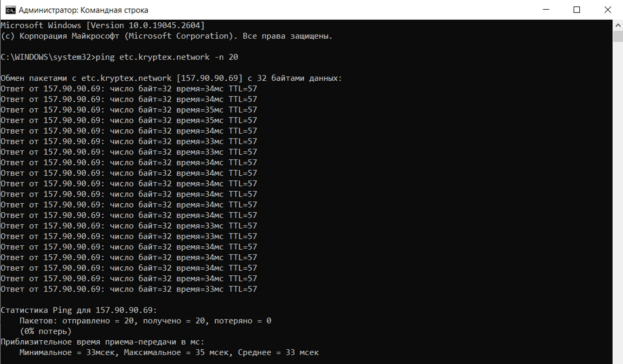Click the Microsoft Corporation copyright line

(167, 36)
